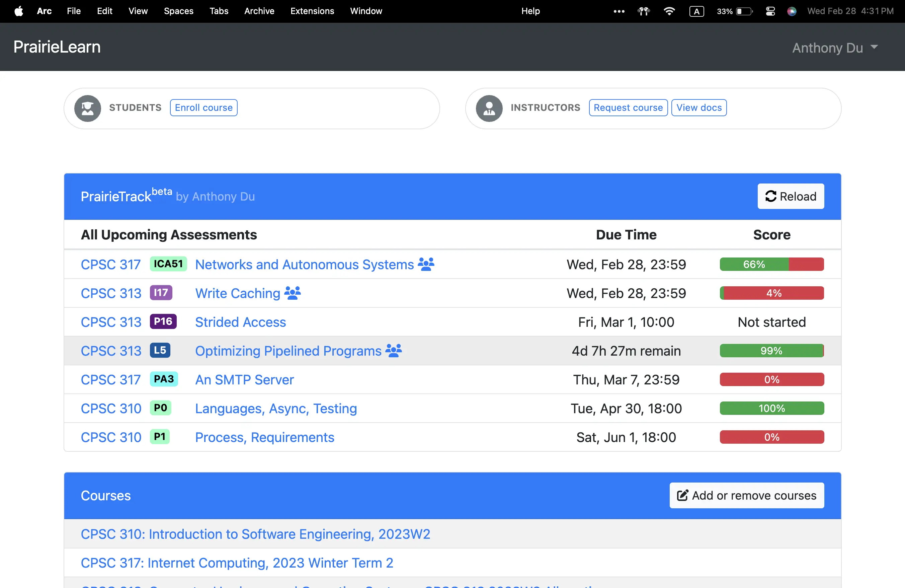This screenshot has width=905, height=588.
Task: Click the Enroll course button
Action: tap(203, 107)
